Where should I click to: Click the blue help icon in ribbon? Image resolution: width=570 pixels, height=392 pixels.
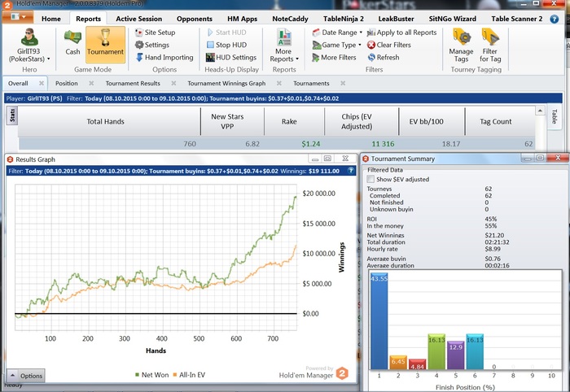point(554,19)
